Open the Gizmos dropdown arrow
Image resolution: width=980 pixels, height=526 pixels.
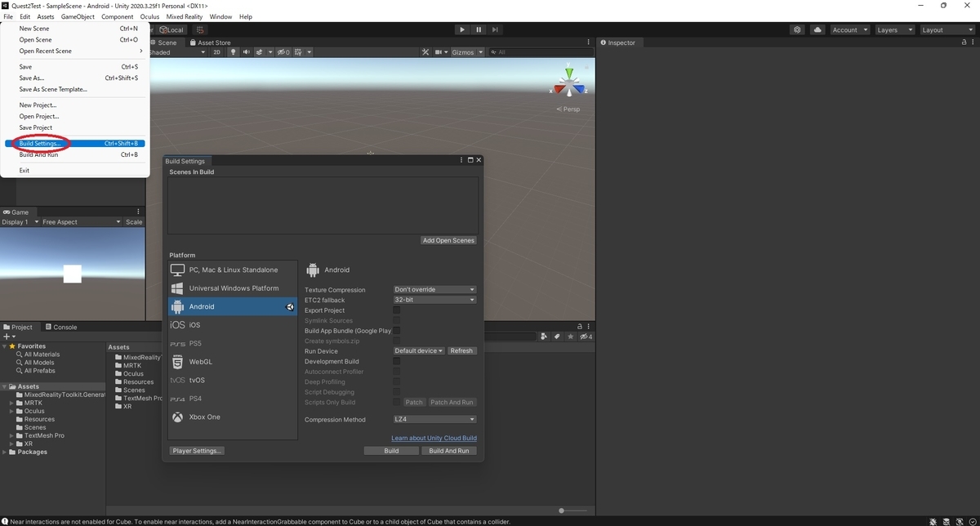click(x=481, y=52)
